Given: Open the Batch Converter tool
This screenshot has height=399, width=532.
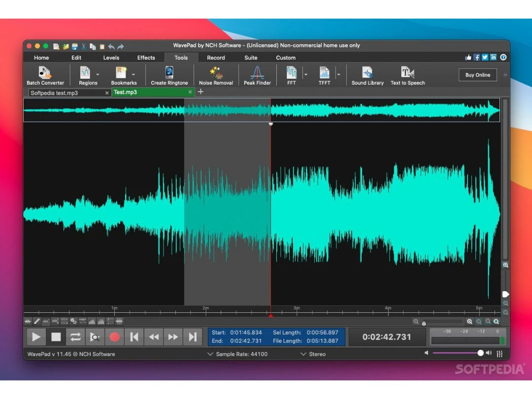Looking at the screenshot, I should 45,75.
